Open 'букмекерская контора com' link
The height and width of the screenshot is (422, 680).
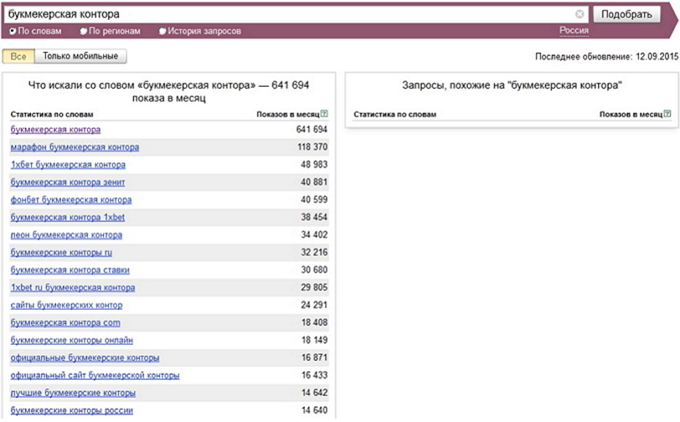click(x=65, y=323)
